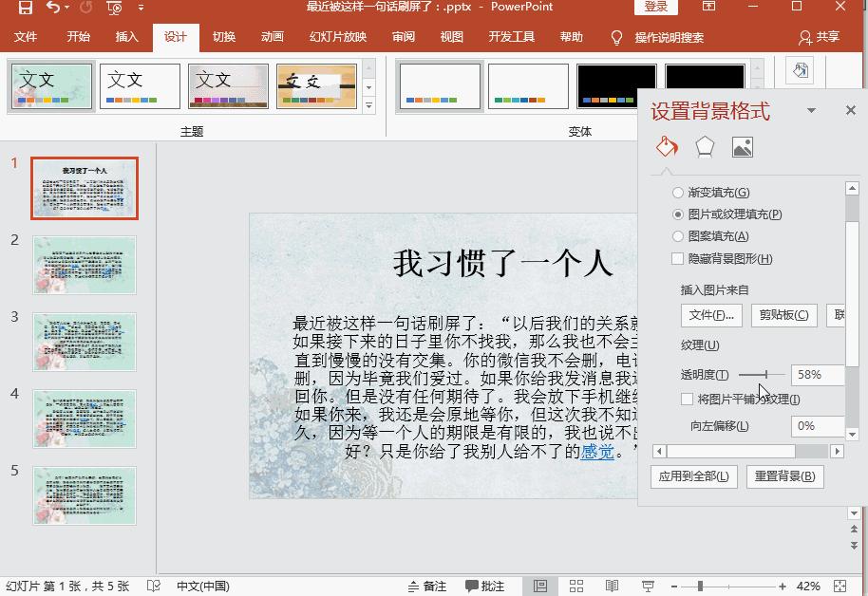Start Slide Show from the status bar icon

click(x=649, y=585)
